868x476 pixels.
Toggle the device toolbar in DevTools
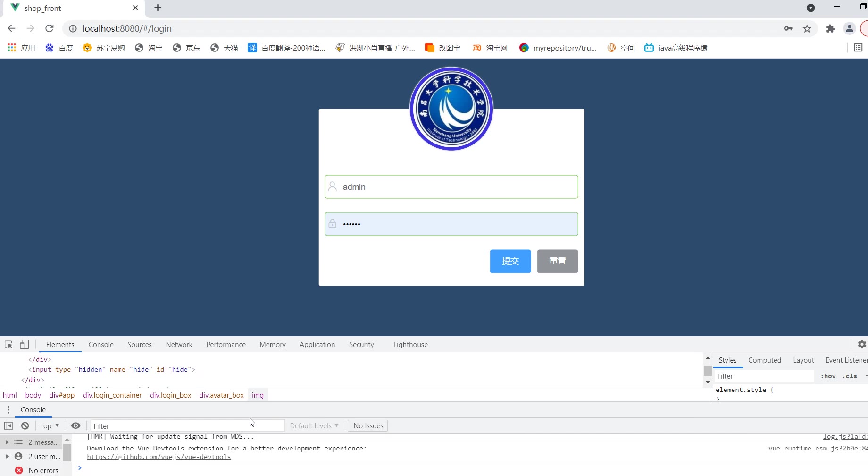(x=25, y=344)
